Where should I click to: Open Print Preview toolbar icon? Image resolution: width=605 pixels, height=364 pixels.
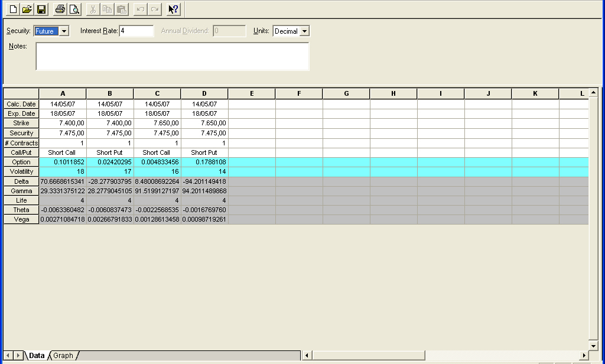74,9
